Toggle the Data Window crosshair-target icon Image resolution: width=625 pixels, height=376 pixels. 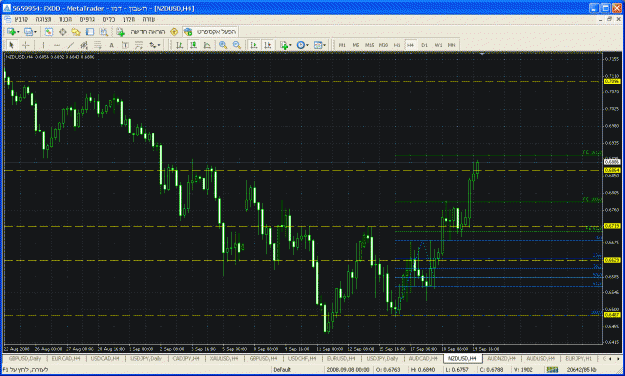click(x=63, y=31)
